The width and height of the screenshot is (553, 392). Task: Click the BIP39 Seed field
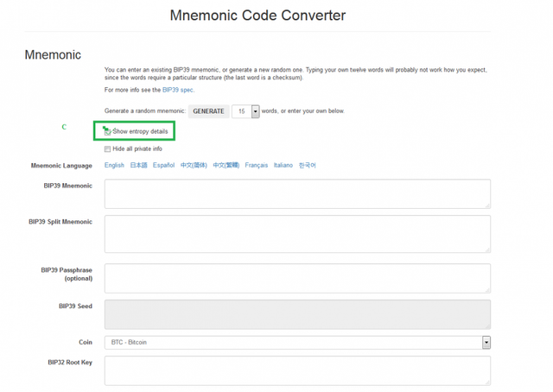tap(297, 314)
